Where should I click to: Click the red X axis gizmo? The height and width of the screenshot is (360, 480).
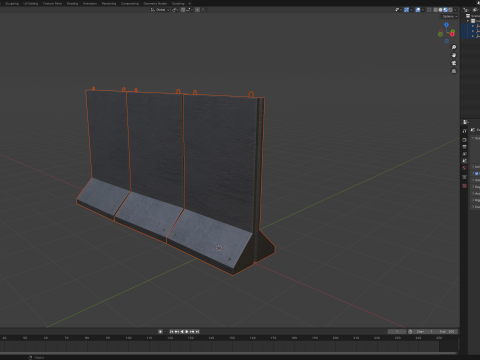(x=452, y=34)
